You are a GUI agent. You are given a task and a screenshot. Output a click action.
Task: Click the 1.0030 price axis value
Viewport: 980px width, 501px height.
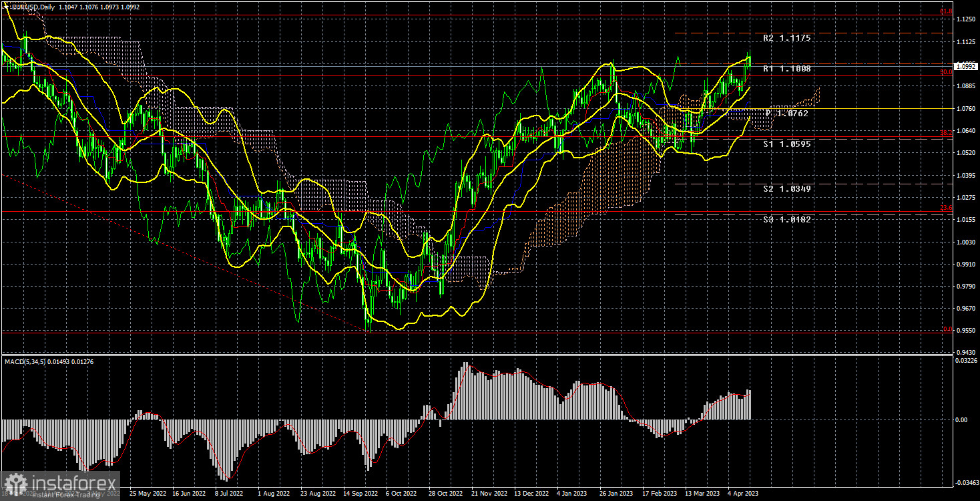point(965,242)
